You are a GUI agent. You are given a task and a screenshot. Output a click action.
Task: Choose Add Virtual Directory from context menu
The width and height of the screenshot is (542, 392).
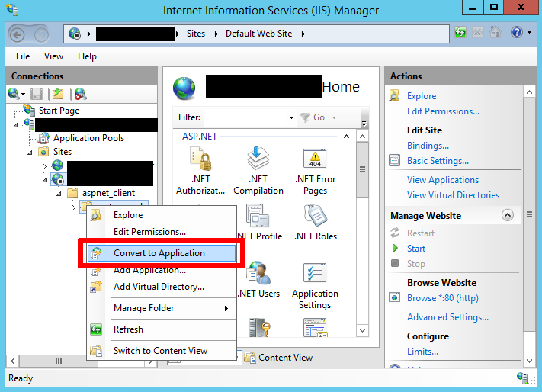pyautogui.click(x=159, y=287)
